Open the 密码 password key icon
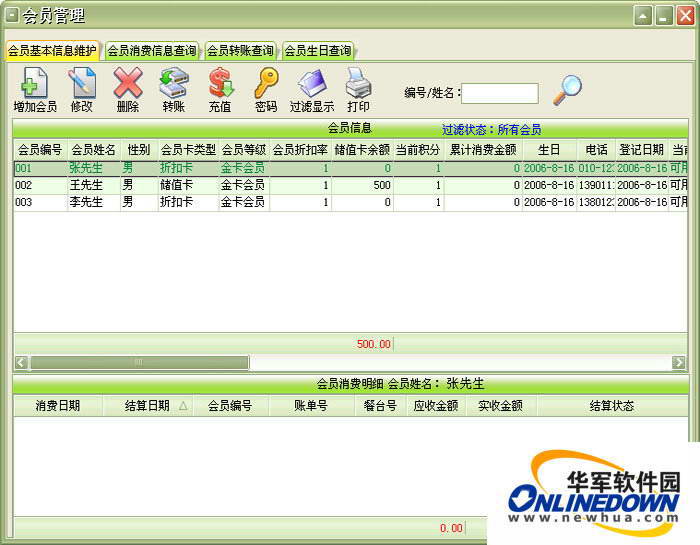 pyautogui.click(x=266, y=90)
